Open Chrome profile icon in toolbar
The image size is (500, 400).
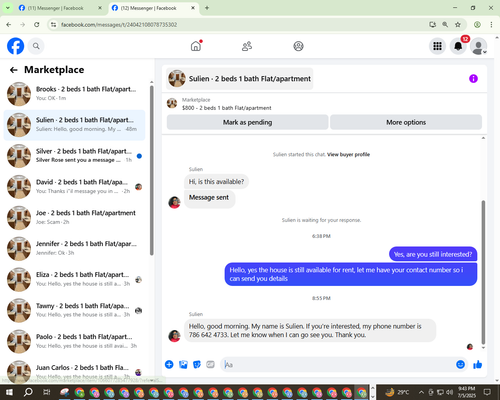[x=477, y=25]
